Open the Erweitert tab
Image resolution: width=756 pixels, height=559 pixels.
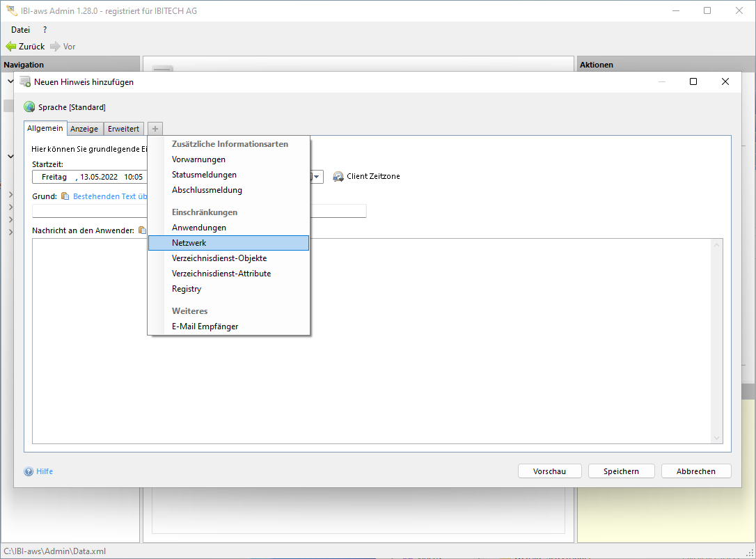(123, 129)
